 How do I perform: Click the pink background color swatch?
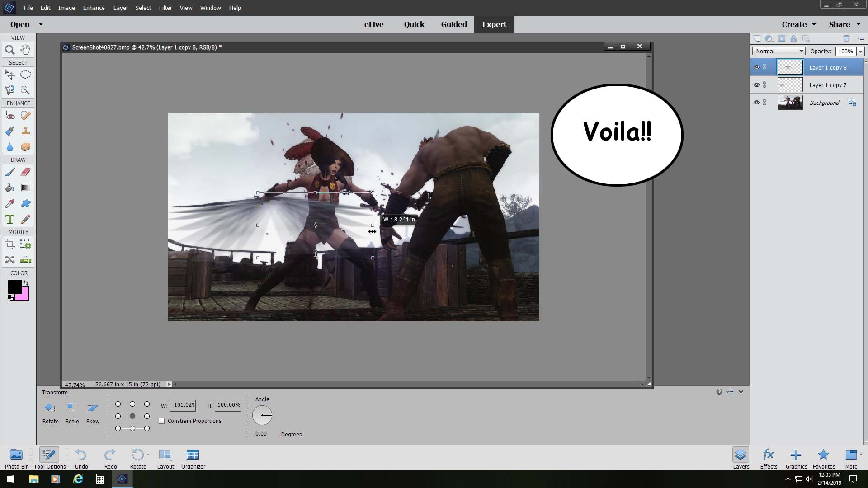click(x=24, y=296)
